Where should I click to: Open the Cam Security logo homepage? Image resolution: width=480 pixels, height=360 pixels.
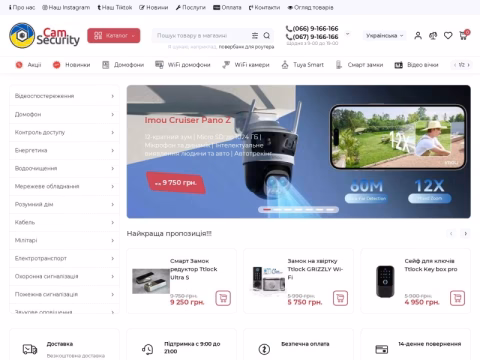tap(44, 35)
